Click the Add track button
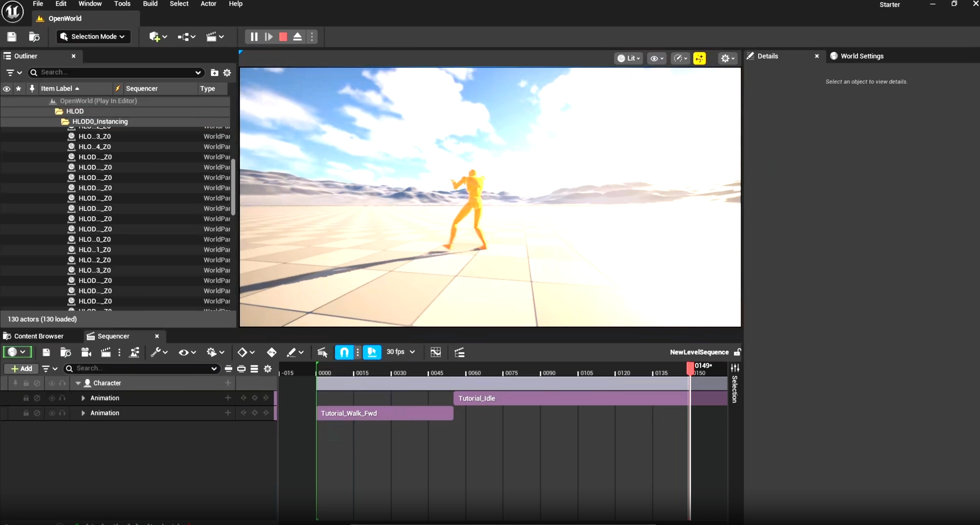 [22, 369]
